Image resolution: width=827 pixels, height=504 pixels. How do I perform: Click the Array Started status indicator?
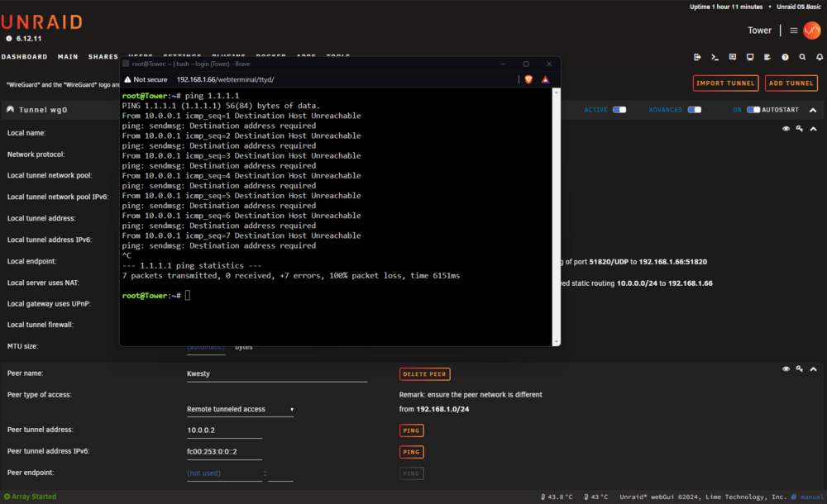click(x=30, y=497)
